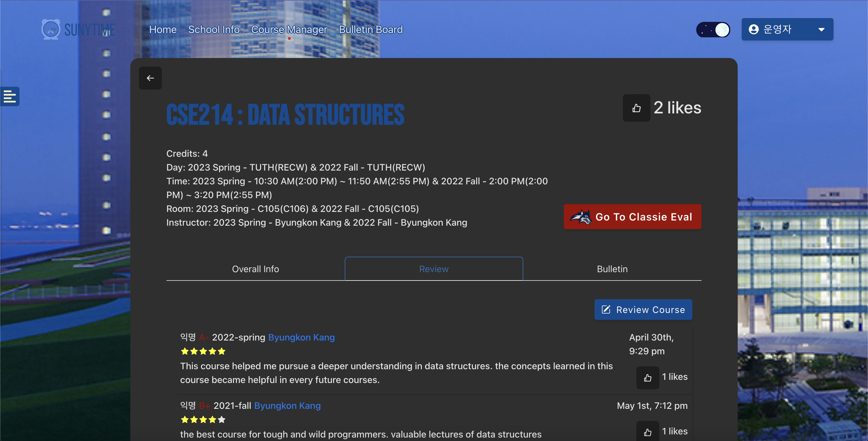
Task: Like the CSE214 course with thumbs-up
Action: point(636,108)
